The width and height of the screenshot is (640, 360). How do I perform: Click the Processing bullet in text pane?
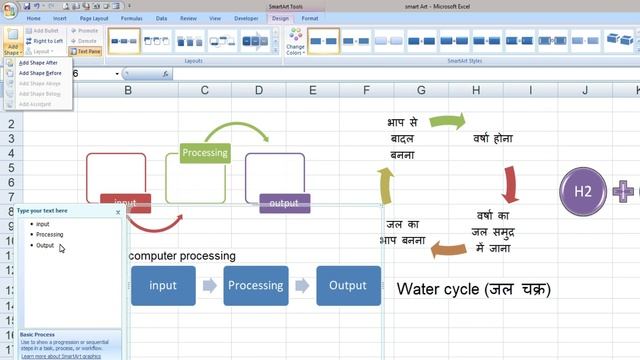49,235
